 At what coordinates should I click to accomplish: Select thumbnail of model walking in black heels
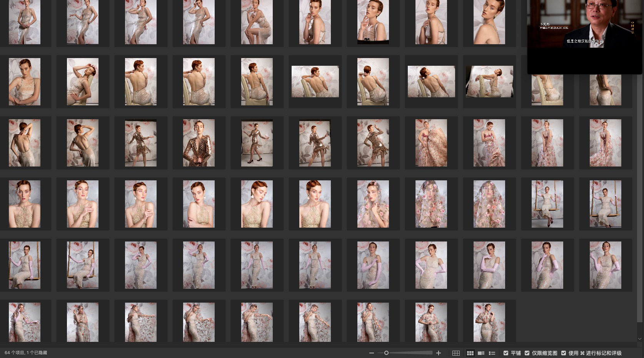[x=257, y=143]
